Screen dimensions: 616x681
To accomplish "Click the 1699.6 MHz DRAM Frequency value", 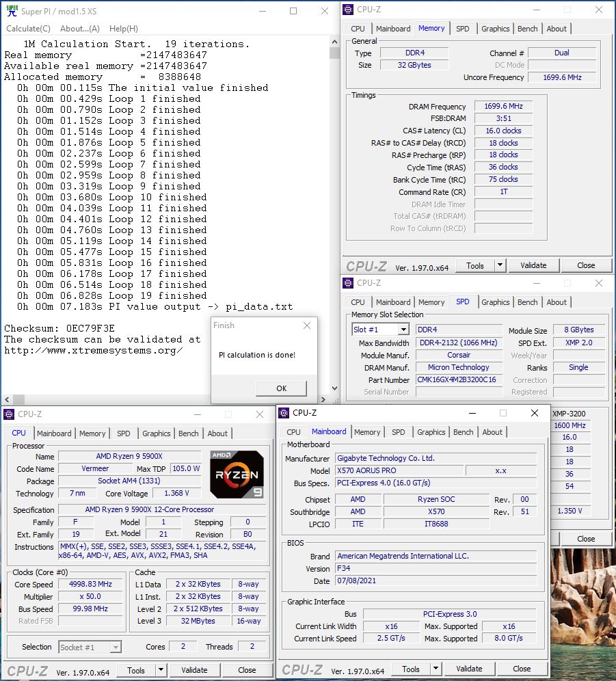I will pos(503,107).
